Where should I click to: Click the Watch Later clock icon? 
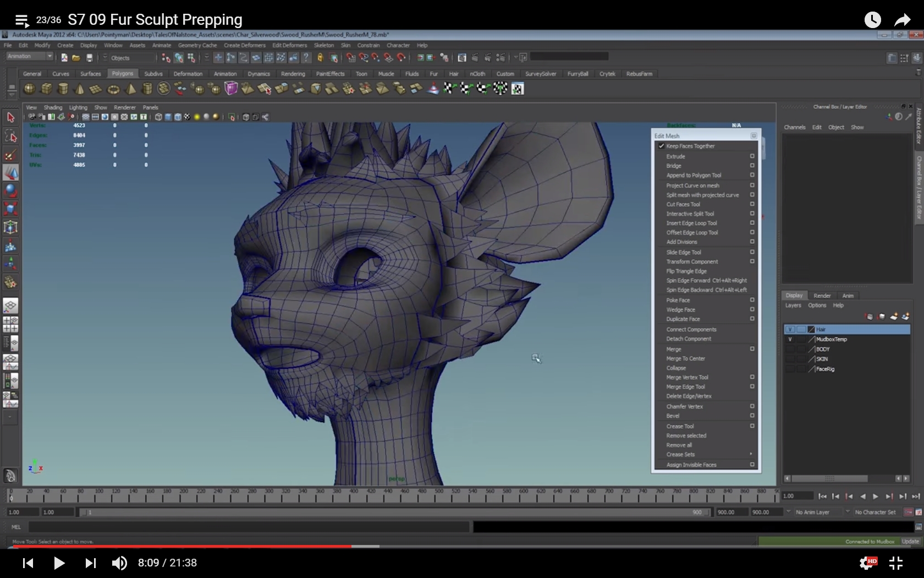(x=872, y=20)
